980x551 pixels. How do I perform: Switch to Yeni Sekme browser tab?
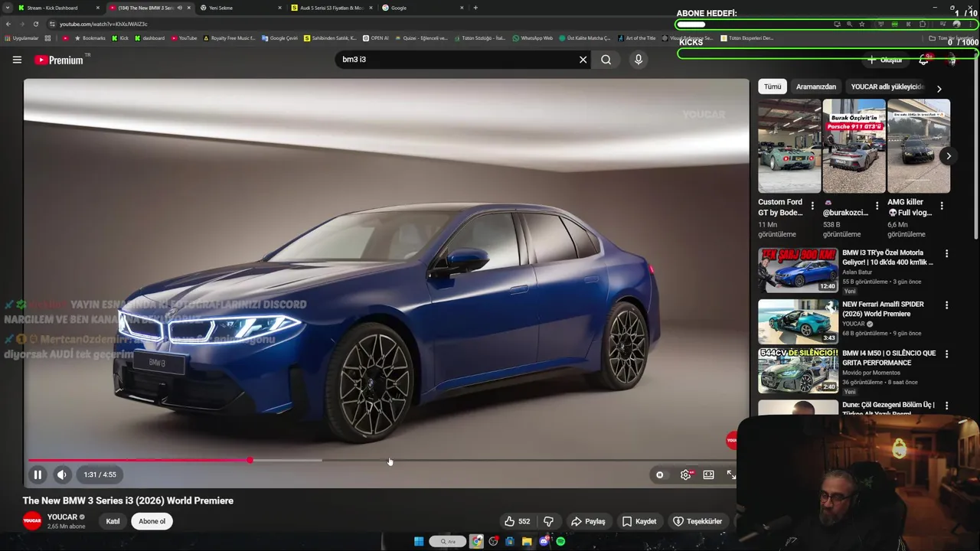pyautogui.click(x=241, y=8)
